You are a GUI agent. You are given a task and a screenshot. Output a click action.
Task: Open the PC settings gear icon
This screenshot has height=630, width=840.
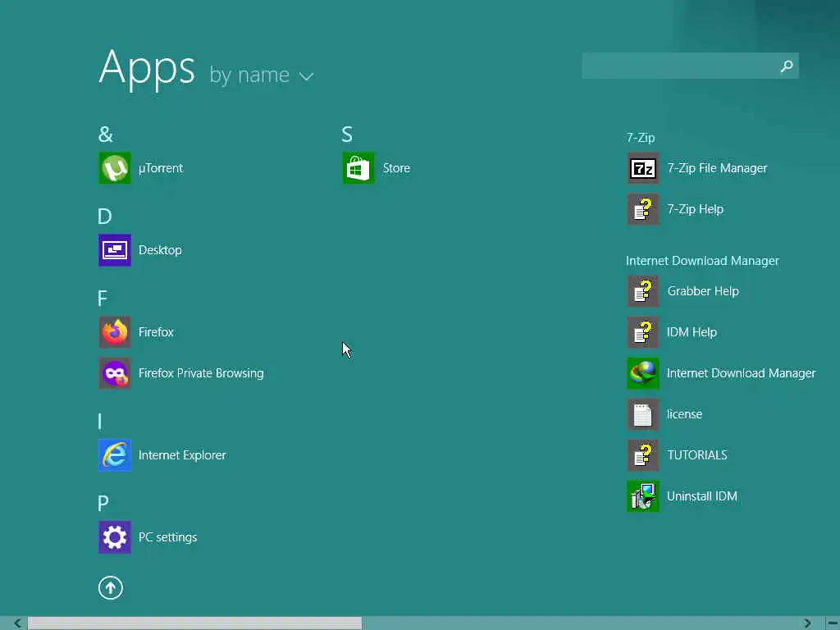tap(115, 537)
